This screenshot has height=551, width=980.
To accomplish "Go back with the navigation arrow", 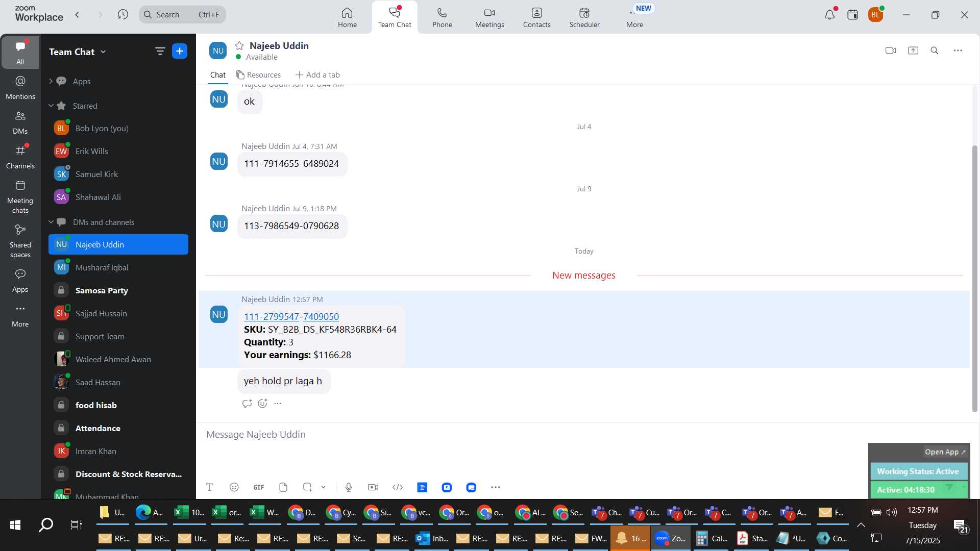I will 78,14.
